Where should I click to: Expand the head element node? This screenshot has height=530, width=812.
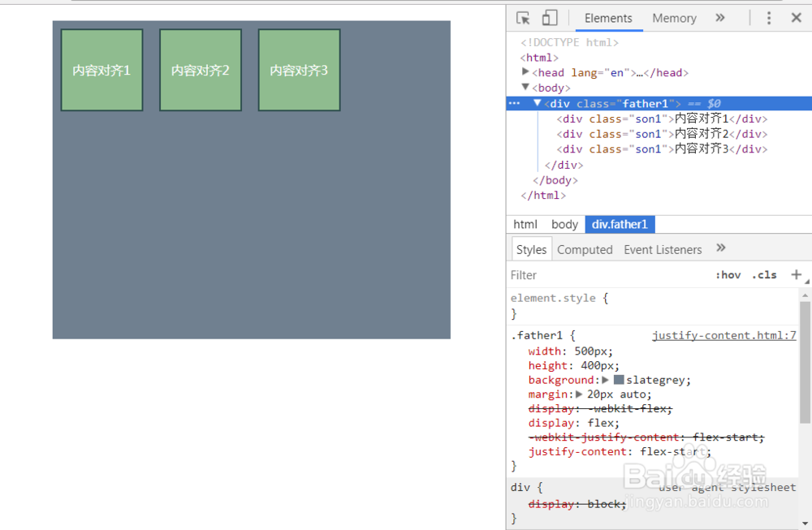(x=525, y=72)
